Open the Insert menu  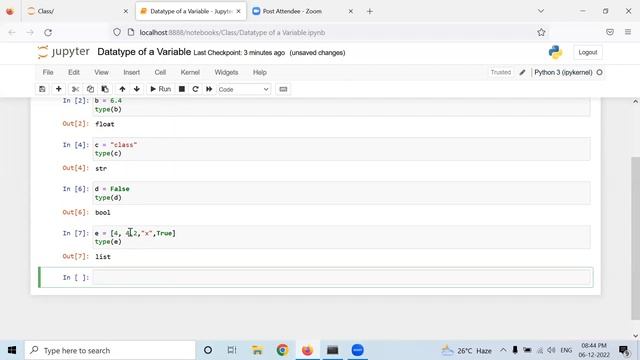(131, 72)
